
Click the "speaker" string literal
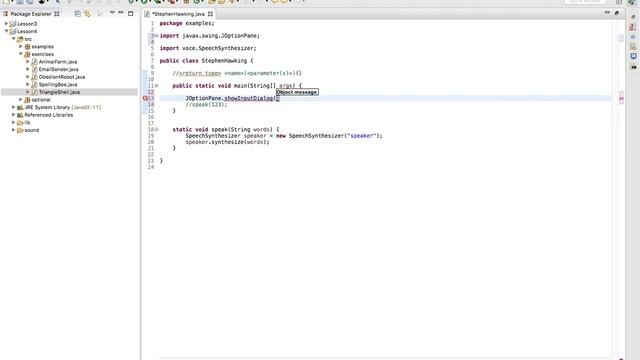(361, 136)
